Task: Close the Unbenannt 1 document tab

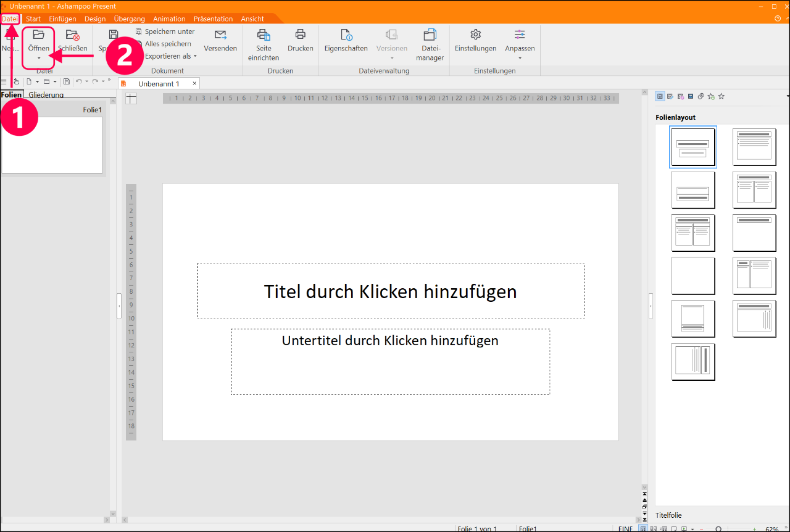Action: pos(194,83)
